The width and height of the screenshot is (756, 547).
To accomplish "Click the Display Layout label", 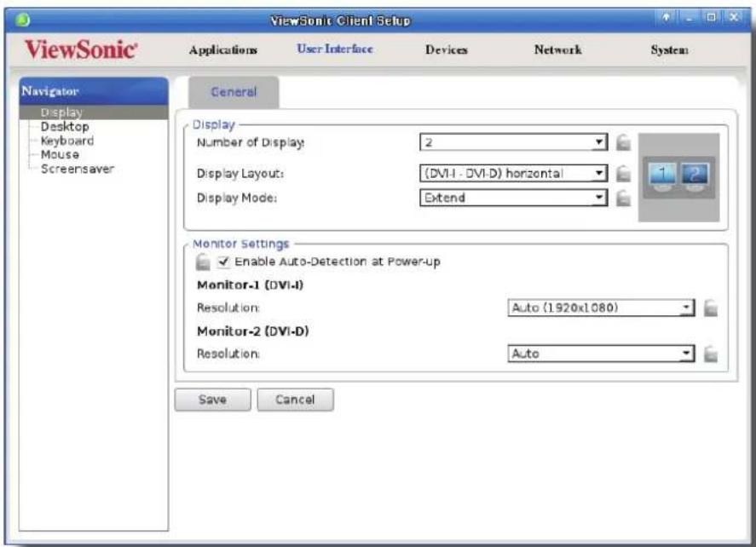I will [x=240, y=174].
